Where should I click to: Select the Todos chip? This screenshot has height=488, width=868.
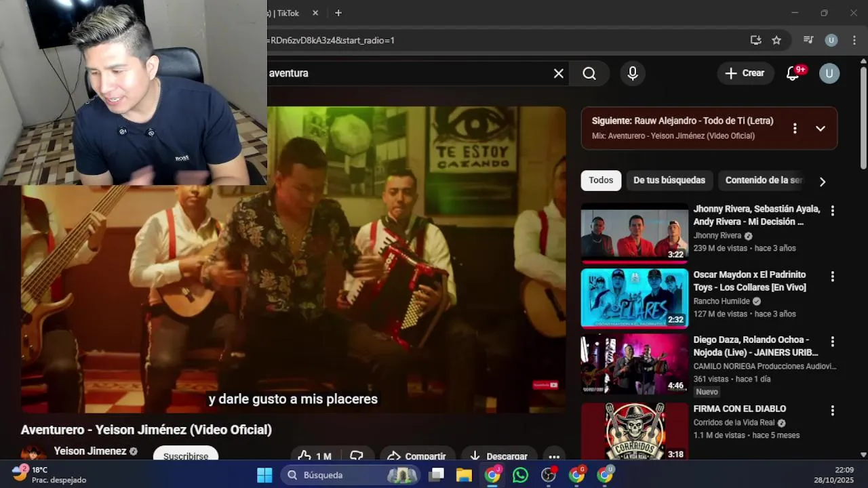pyautogui.click(x=601, y=180)
